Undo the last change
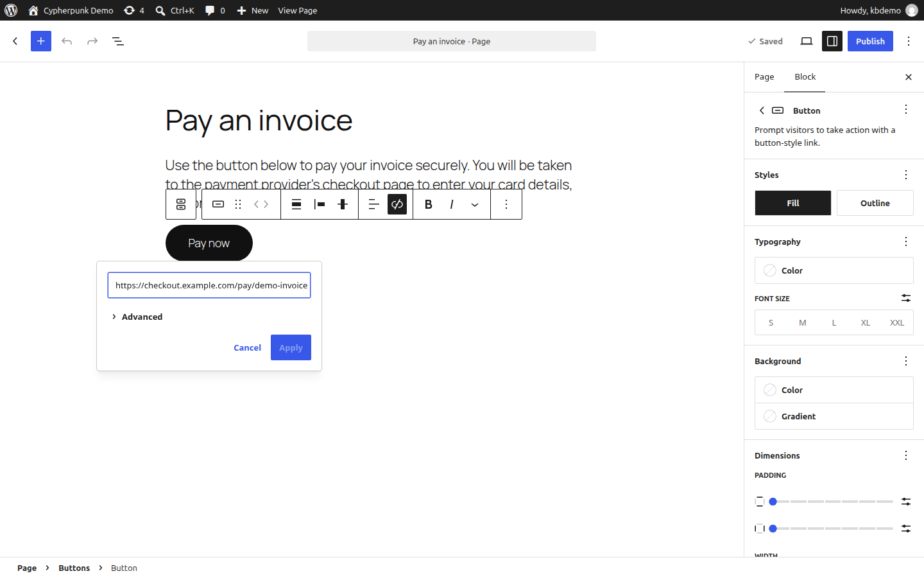Image resolution: width=924 pixels, height=578 pixels. pos(67,41)
